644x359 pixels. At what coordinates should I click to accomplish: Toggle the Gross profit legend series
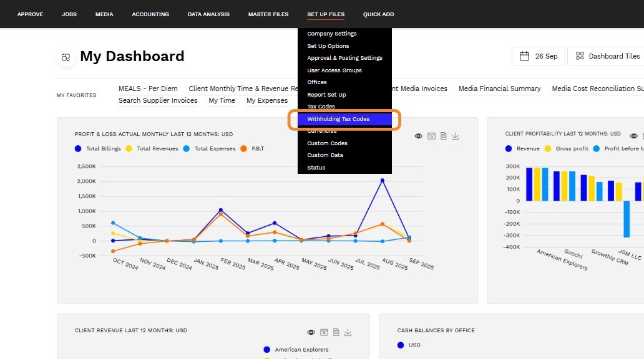[x=567, y=148]
